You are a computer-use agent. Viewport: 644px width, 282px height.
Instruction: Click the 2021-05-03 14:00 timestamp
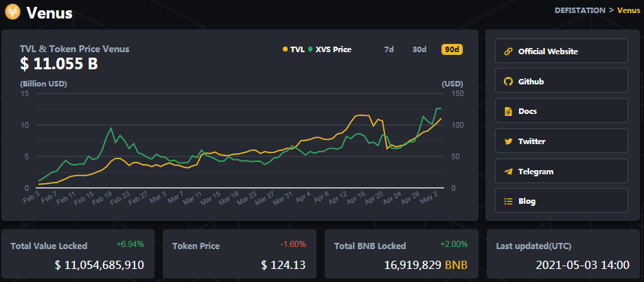(582, 265)
